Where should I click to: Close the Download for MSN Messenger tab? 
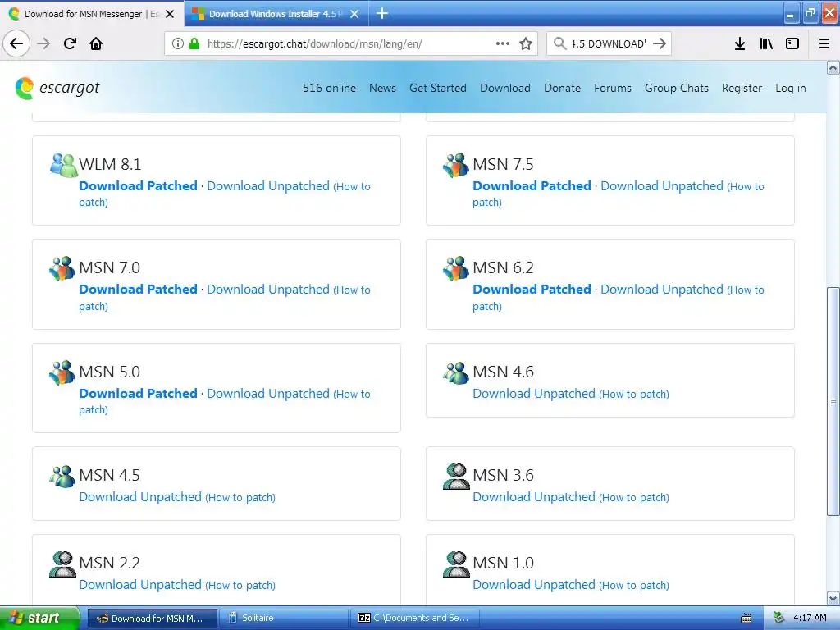[170, 14]
